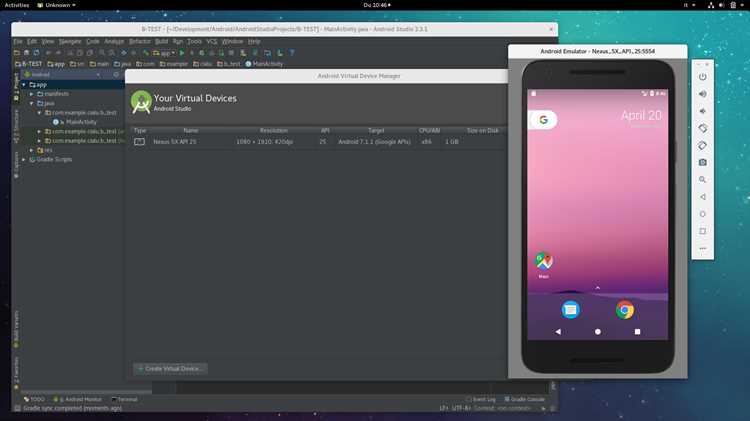Click the Nexus 5X device type icon

click(x=139, y=142)
